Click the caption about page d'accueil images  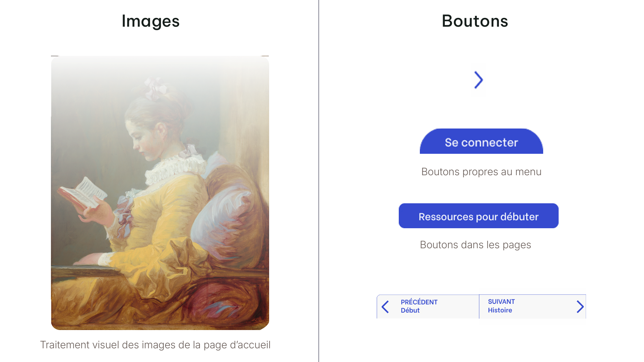coord(156,345)
